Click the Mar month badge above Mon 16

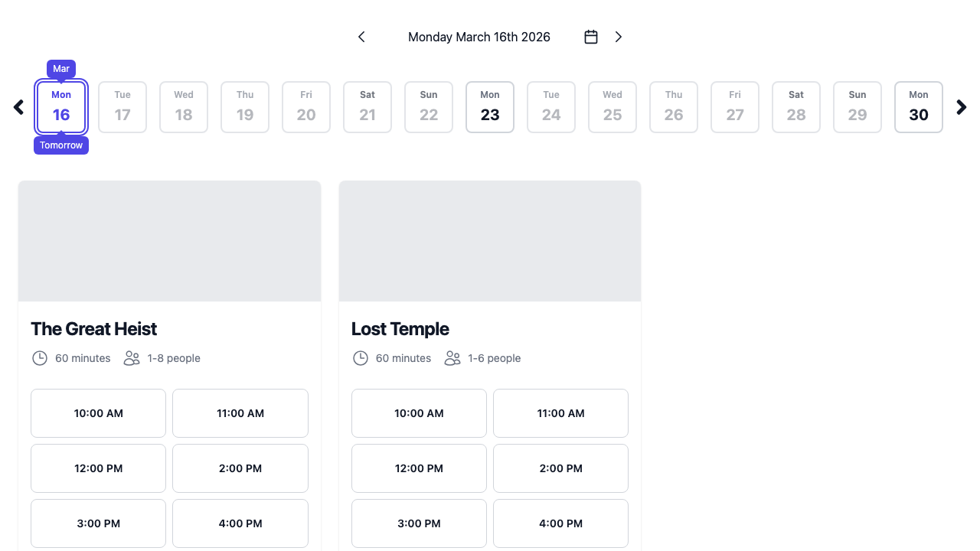coord(61,68)
